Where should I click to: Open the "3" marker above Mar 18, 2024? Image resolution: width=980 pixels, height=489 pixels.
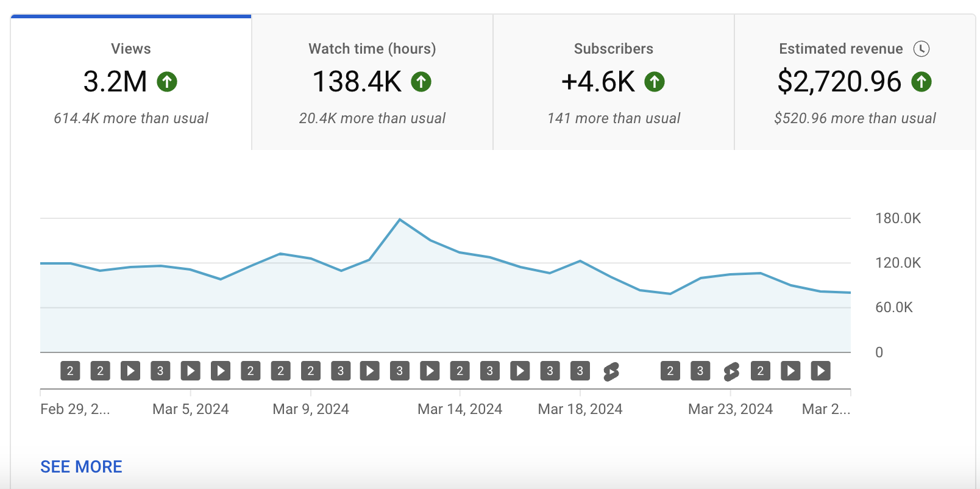click(x=580, y=371)
